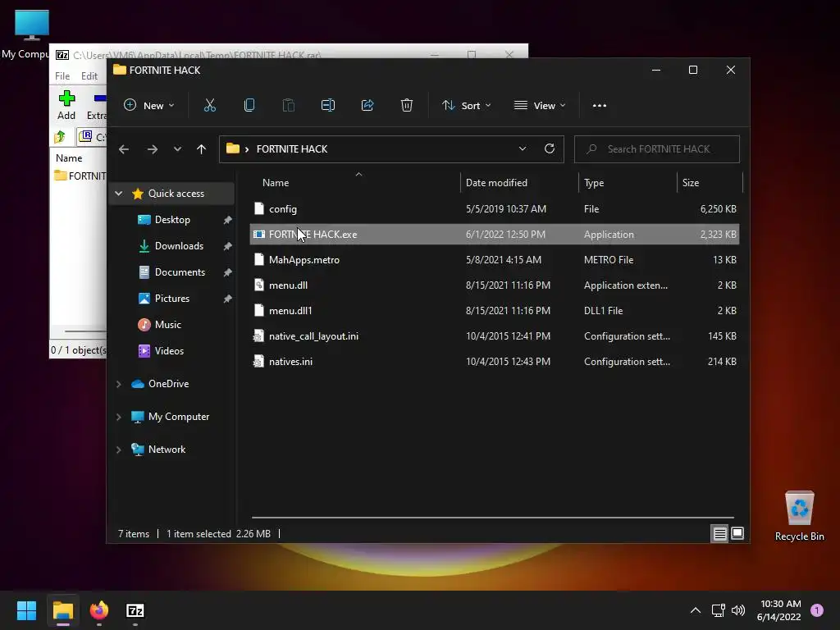Select the menu.dll1 file
840x630 pixels.
click(495, 311)
